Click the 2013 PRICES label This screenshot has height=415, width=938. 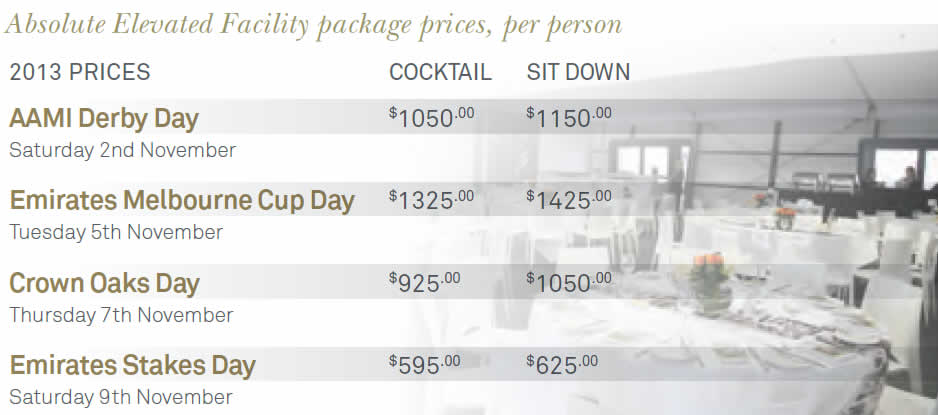[80, 72]
